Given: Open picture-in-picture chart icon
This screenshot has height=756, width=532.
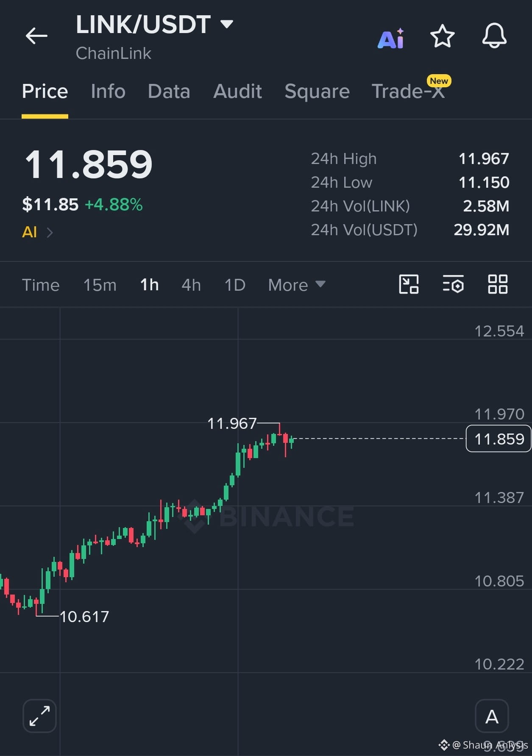Looking at the screenshot, I should coord(409,284).
